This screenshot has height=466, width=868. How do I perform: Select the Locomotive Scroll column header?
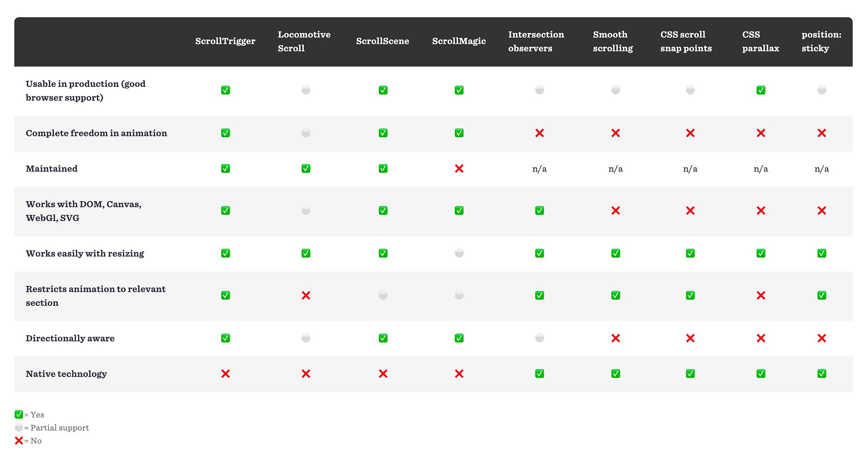pyautogui.click(x=304, y=41)
